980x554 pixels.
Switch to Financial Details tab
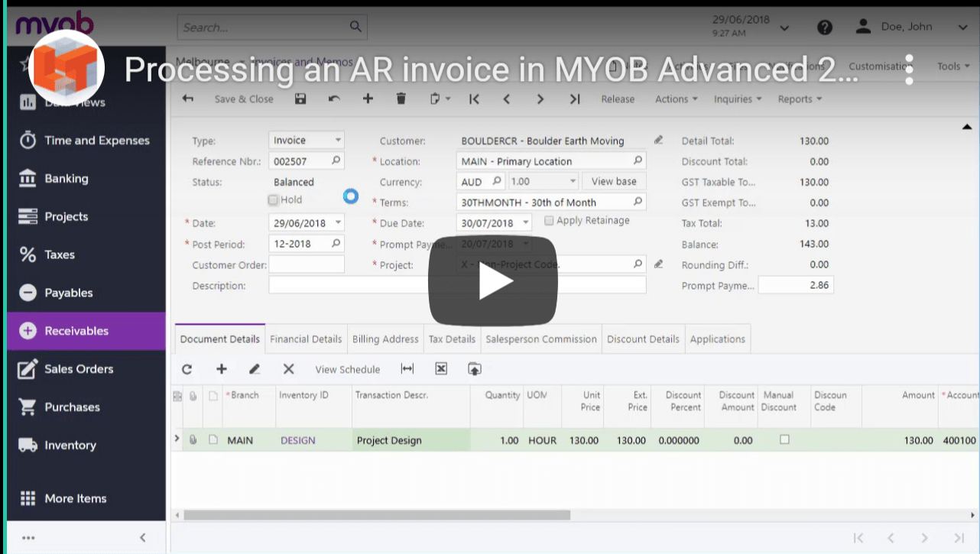click(306, 339)
